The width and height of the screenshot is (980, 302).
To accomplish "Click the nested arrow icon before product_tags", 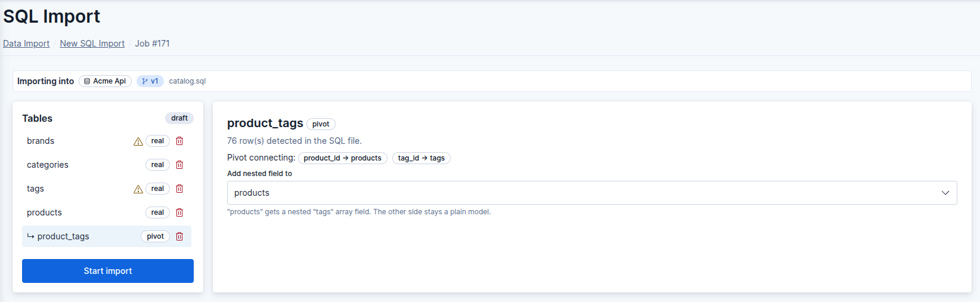I will tap(30, 236).
